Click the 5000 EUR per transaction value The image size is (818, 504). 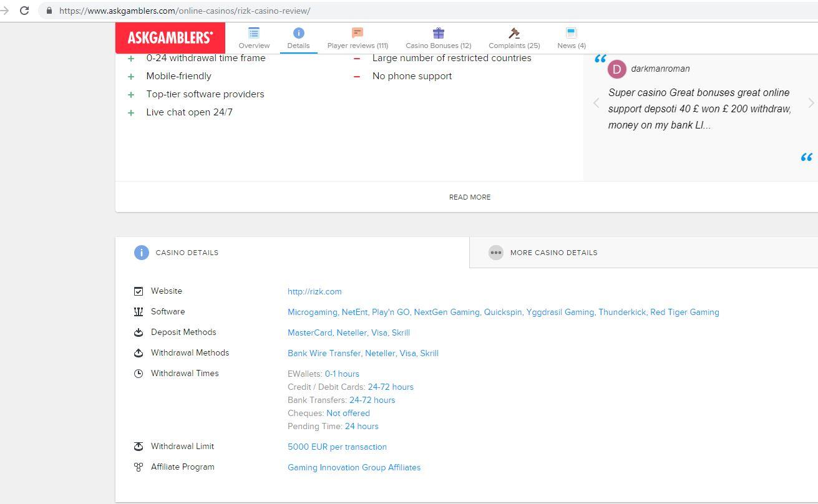click(337, 447)
